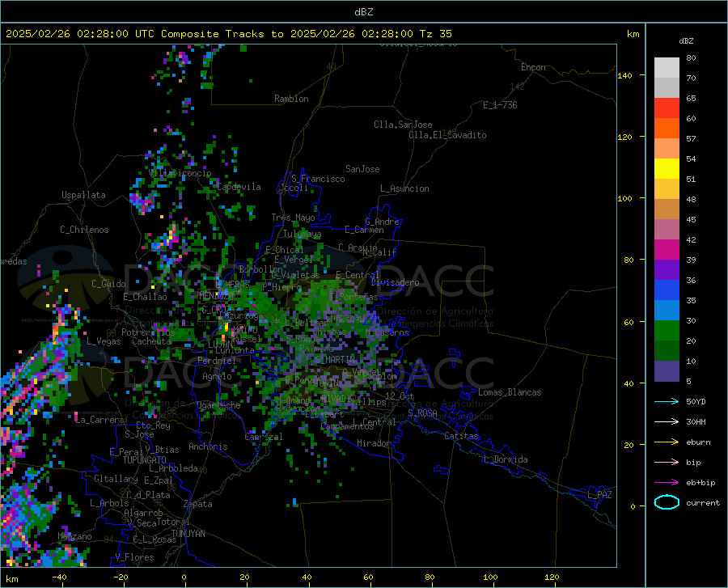Select the yellow 54 dBZ color swatch

pyautogui.click(x=667, y=169)
